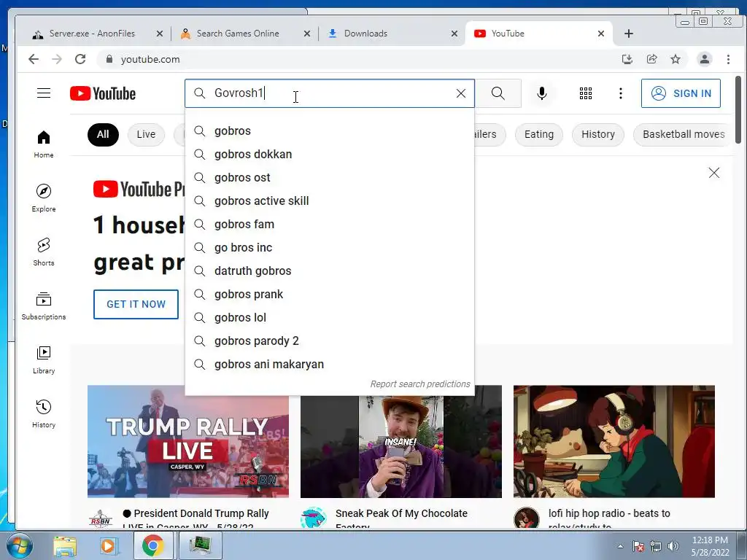The height and width of the screenshot is (560, 747).
Task: Go back in Chrome
Action: (34, 59)
